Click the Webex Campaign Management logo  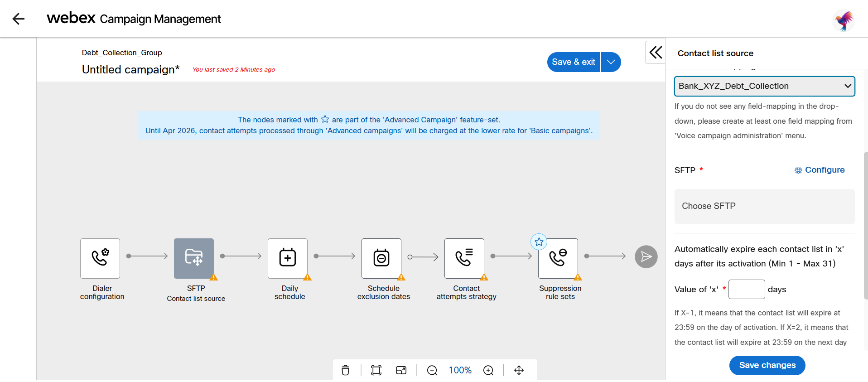[x=134, y=19]
